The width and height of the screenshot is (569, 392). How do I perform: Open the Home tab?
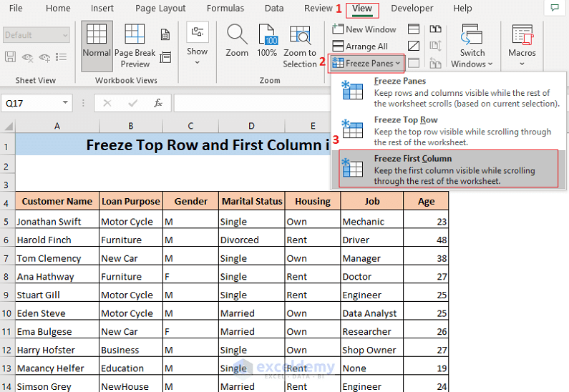[x=58, y=8]
